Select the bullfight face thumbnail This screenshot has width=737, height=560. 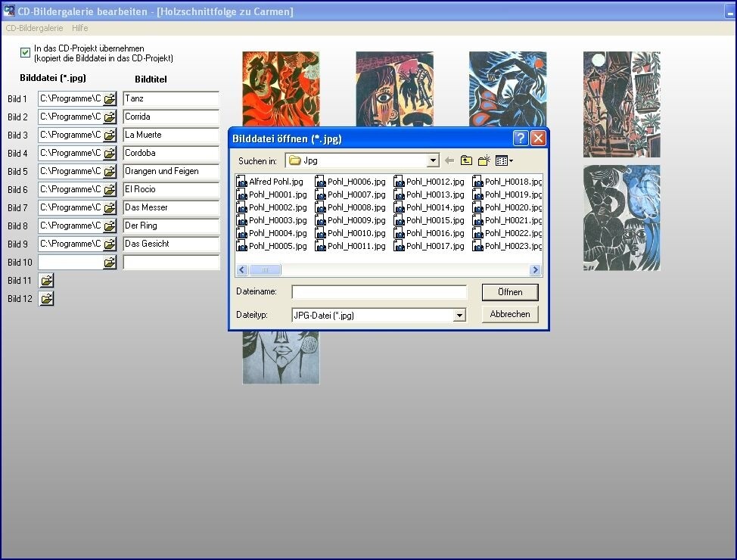pyautogui.click(x=394, y=89)
